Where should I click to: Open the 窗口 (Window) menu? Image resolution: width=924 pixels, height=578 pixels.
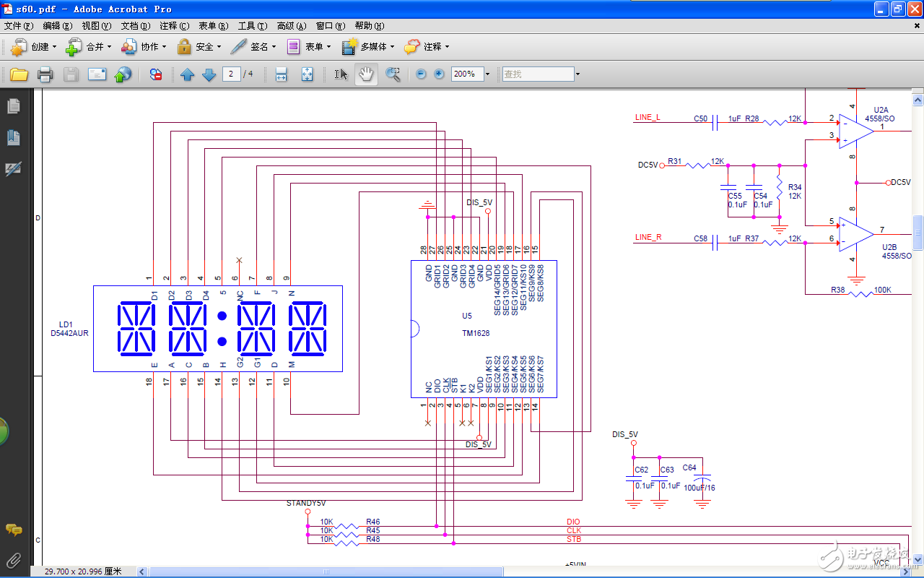point(331,26)
